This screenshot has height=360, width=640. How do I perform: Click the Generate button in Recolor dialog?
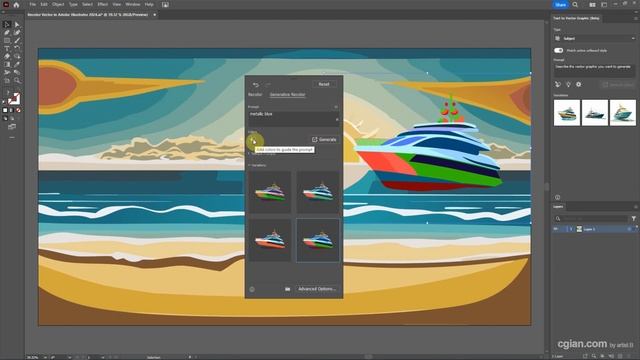[324, 140]
